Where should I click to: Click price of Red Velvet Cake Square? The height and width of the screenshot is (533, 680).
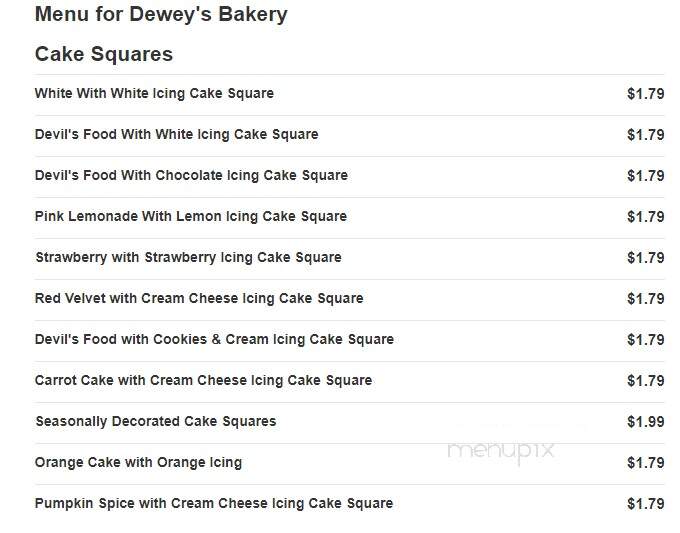(x=645, y=299)
